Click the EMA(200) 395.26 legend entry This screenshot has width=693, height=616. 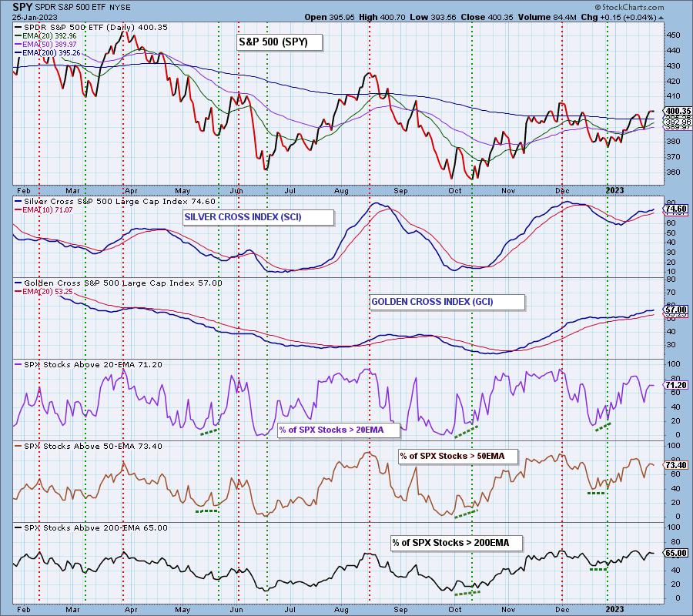click(48, 52)
